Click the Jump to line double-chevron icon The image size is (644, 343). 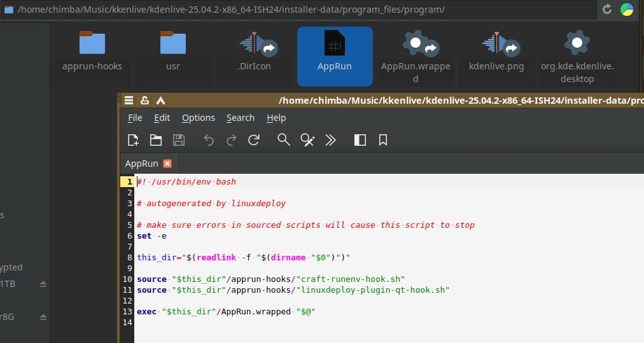330,140
